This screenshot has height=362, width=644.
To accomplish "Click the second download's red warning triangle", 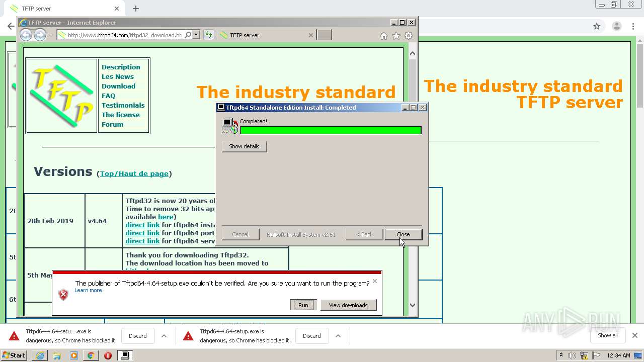I will click(x=188, y=336).
